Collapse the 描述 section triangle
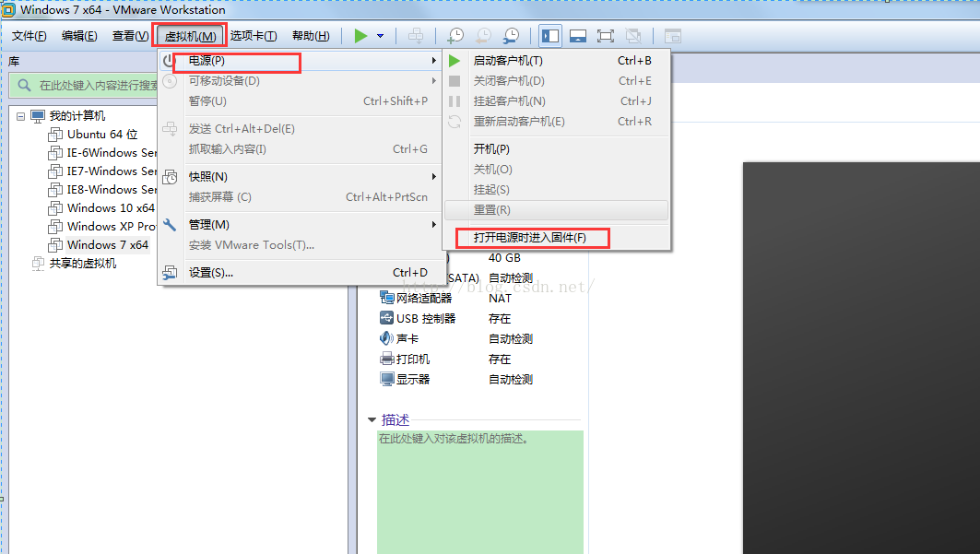 pyautogui.click(x=372, y=419)
